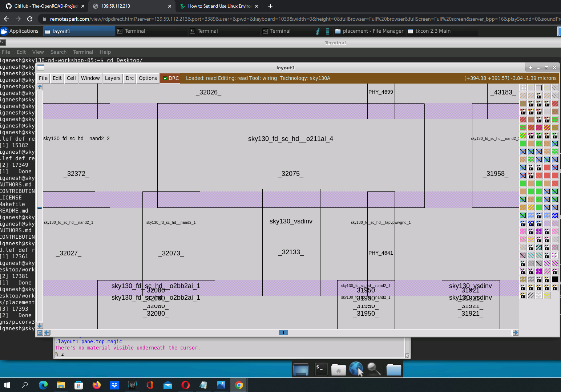
Task: Click the horizontal scrollbar below the layout view
Action: (283, 332)
